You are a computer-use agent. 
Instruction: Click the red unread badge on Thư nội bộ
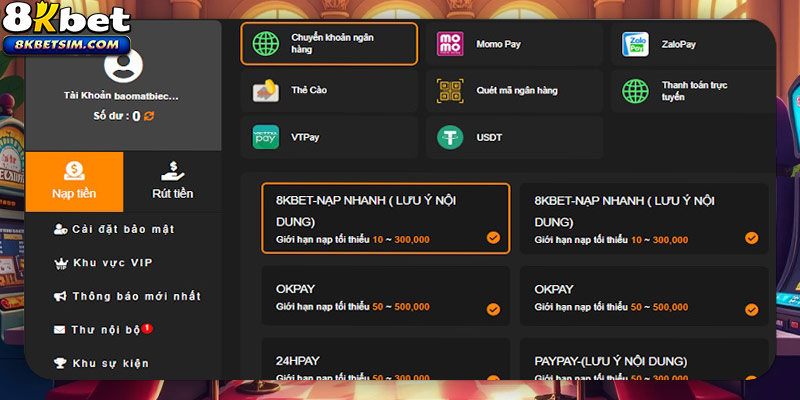147,328
